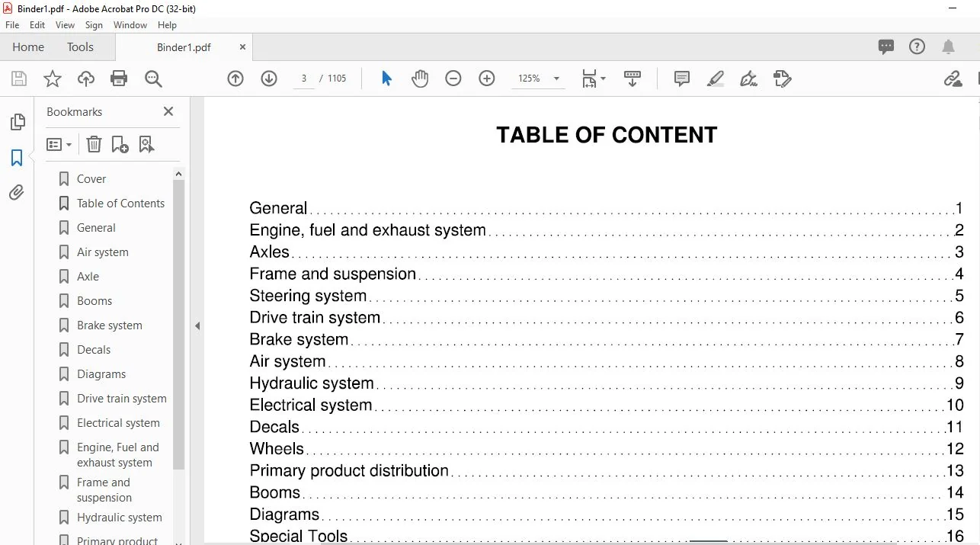Viewport: 980px width, 545px height.
Task: Click 'Wheels' in the table of content
Action: (x=277, y=449)
